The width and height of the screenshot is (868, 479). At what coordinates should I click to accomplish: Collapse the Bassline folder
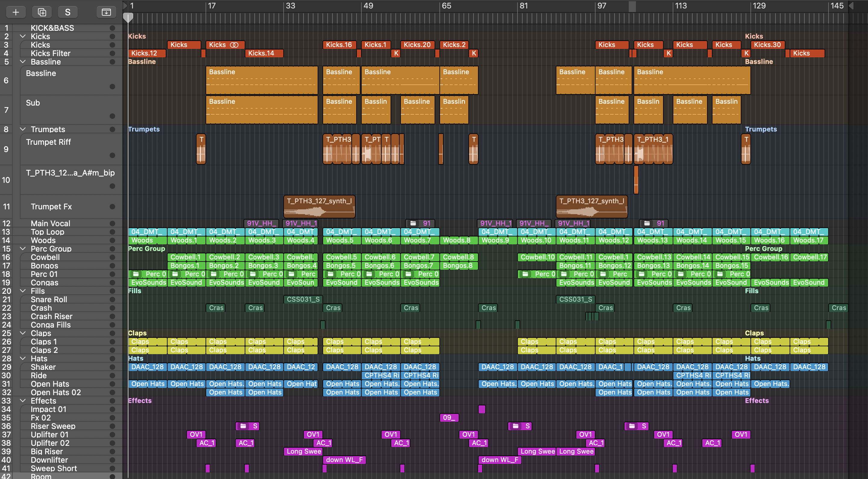pyautogui.click(x=23, y=62)
